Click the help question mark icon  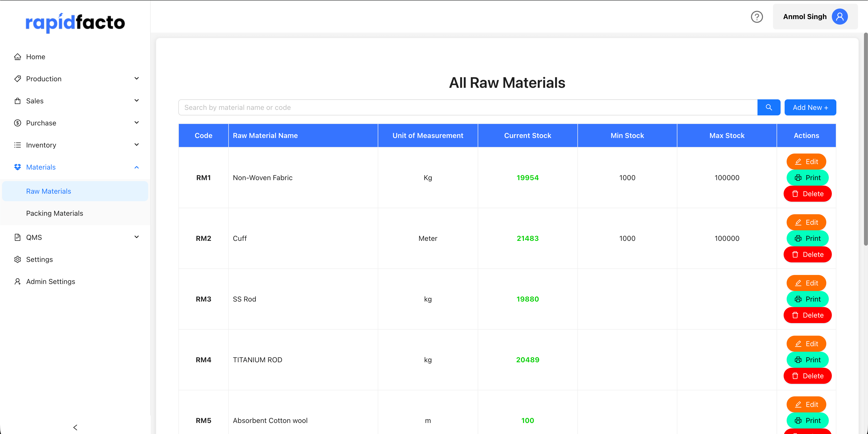coord(757,17)
